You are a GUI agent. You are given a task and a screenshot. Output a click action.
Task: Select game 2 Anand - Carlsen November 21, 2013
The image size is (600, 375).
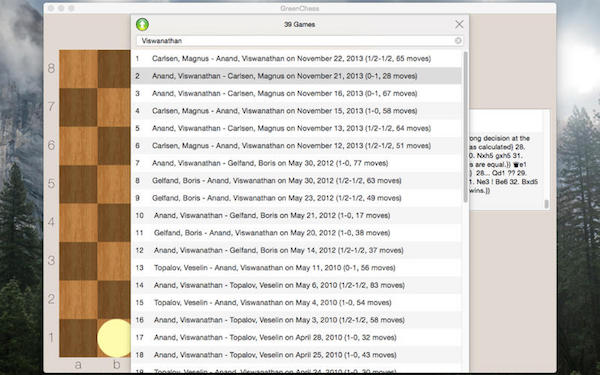point(296,76)
